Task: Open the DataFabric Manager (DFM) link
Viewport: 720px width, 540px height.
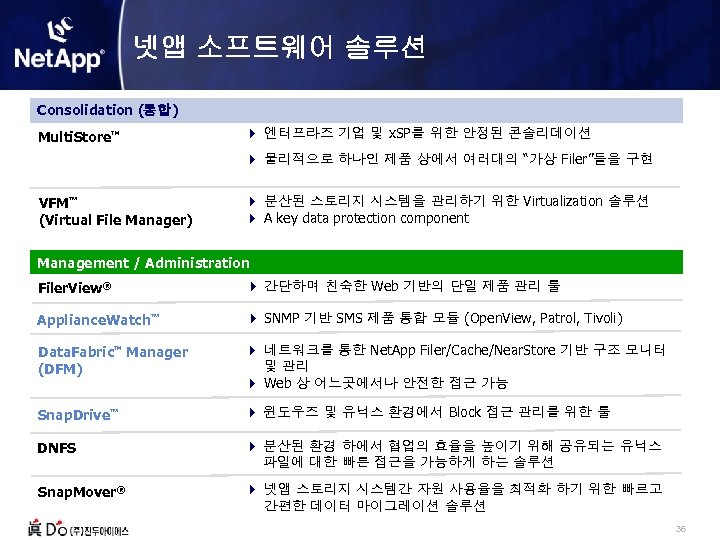Action: point(113,360)
